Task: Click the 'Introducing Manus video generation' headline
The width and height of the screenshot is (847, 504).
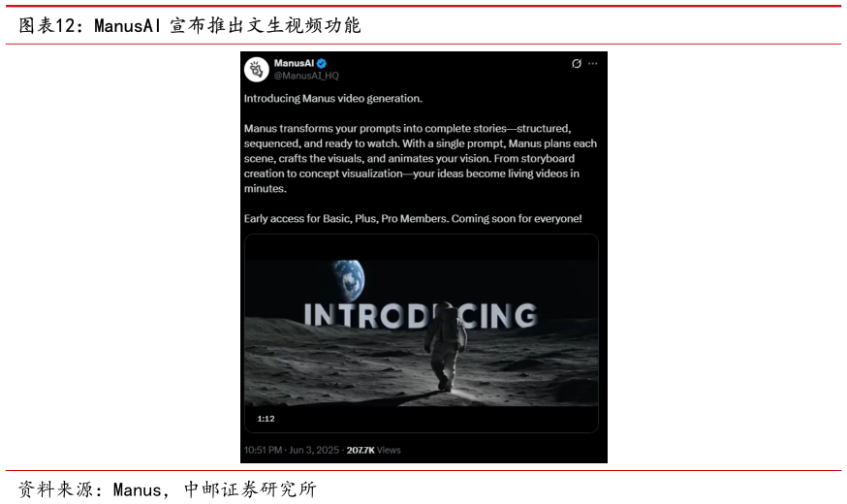Action: tap(332, 98)
